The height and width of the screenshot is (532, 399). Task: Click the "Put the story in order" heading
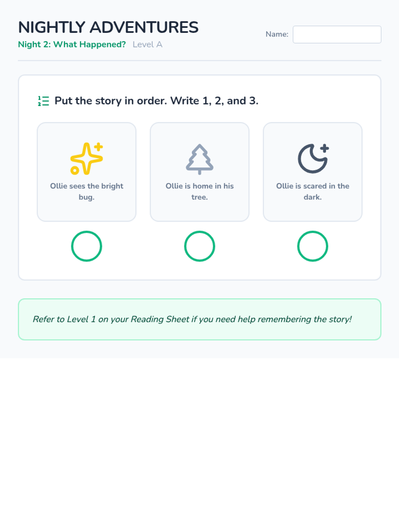coord(156,101)
